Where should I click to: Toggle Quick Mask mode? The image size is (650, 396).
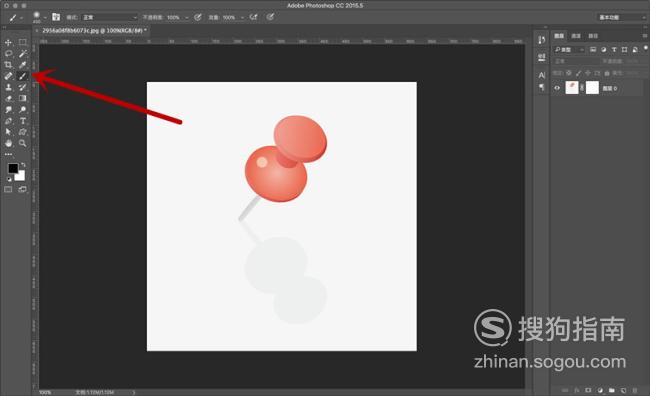(x=8, y=189)
